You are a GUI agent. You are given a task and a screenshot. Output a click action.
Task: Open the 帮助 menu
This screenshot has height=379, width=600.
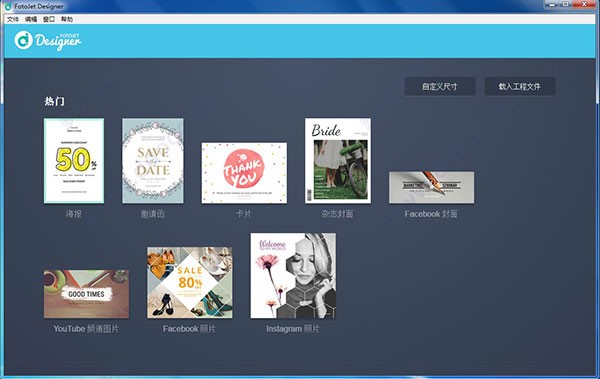click(67, 19)
